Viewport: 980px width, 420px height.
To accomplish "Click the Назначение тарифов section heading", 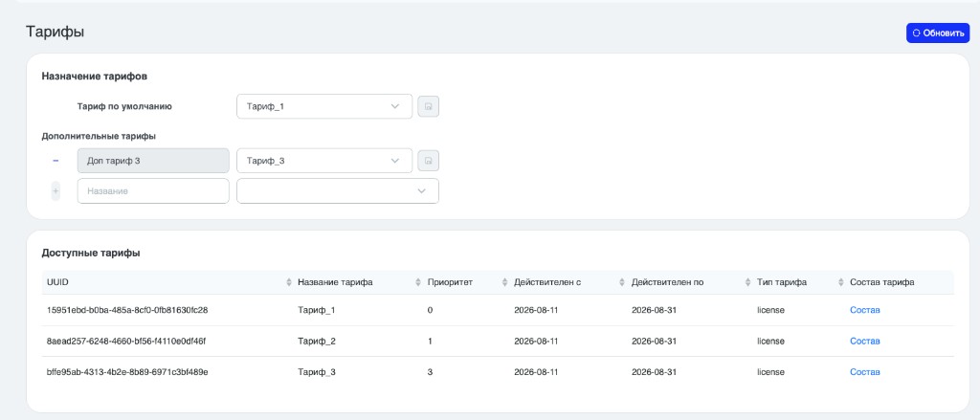I will tap(95, 77).
